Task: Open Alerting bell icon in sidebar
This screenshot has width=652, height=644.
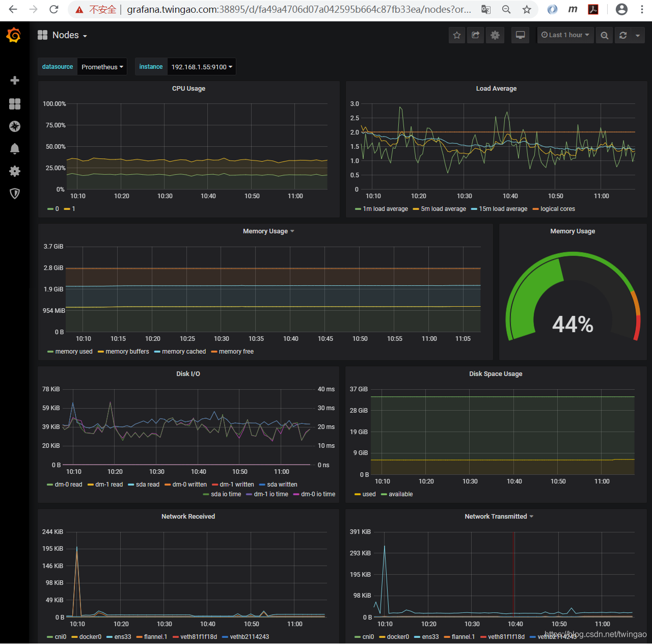Action: click(x=15, y=148)
